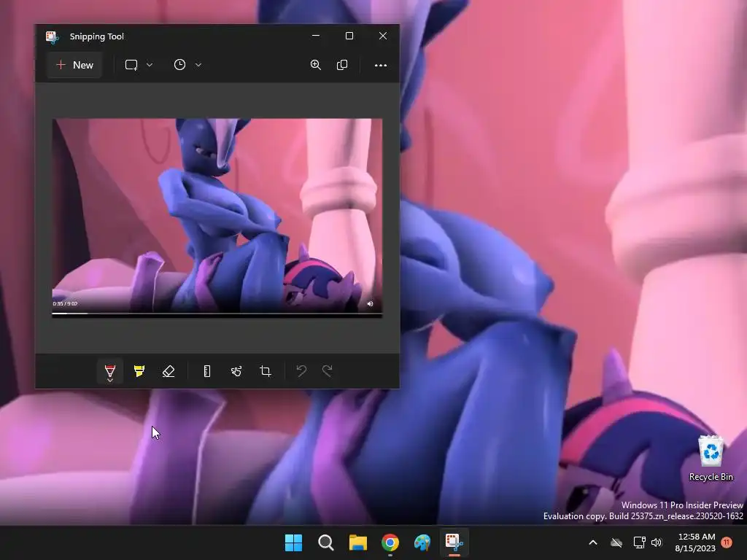The image size is (747, 560).
Task: Select the Eraser tool
Action: pyautogui.click(x=169, y=371)
